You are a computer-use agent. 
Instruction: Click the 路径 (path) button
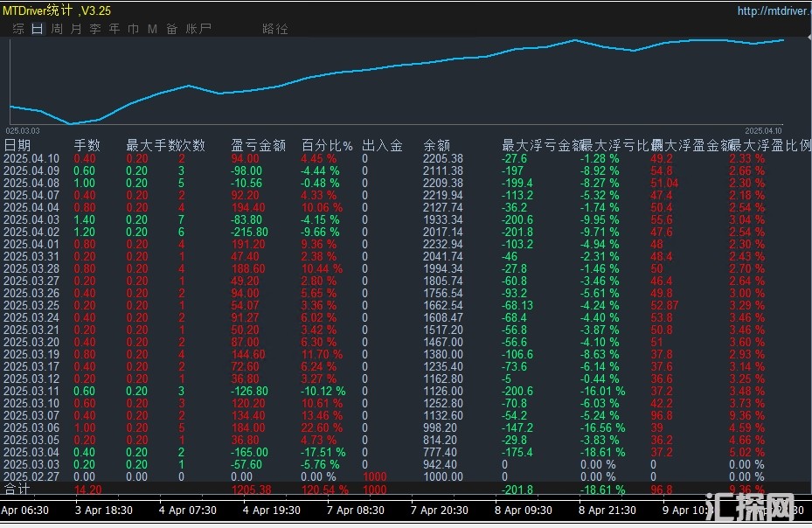pyautogui.click(x=274, y=29)
